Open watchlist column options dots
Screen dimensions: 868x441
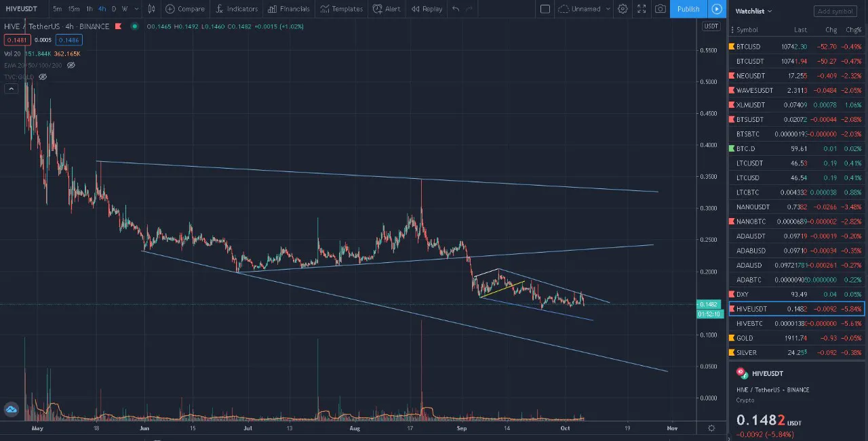[732, 30]
